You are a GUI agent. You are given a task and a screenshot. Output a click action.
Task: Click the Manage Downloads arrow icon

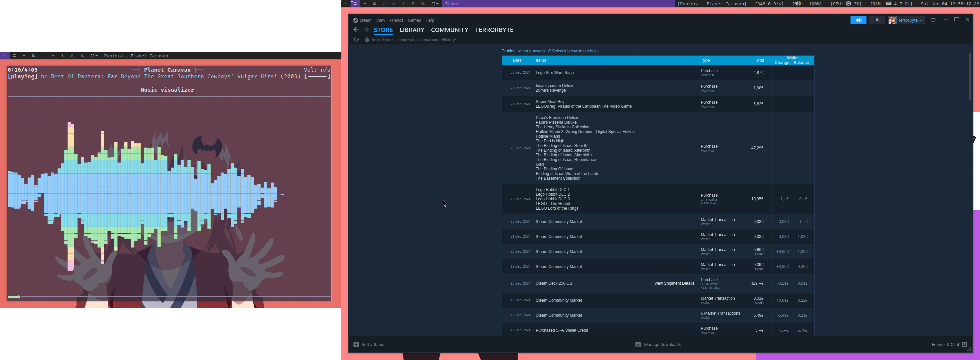(638, 344)
